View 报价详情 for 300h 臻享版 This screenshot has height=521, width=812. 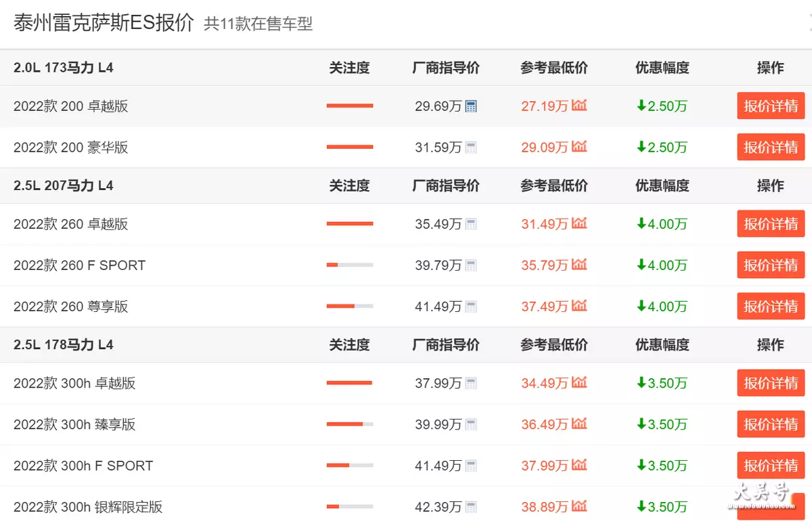click(771, 424)
